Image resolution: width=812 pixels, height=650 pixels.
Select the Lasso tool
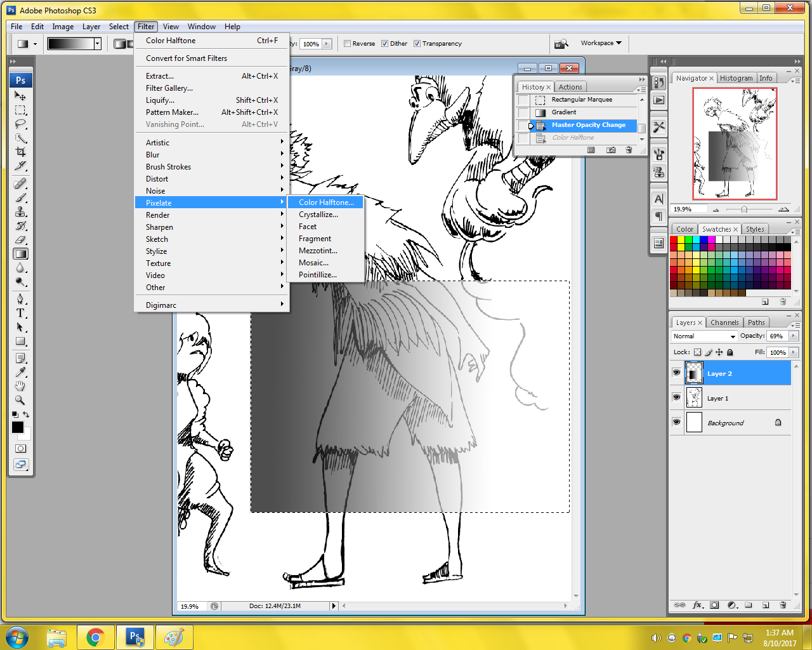click(x=20, y=124)
